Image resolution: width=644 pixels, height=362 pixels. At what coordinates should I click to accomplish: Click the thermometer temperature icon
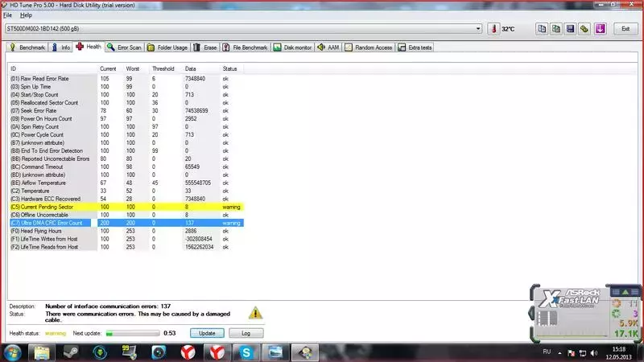493,29
